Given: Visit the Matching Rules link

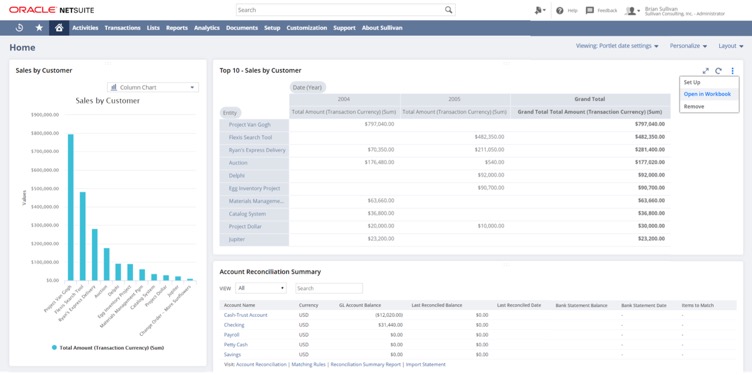Looking at the screenshot, I should click(309, 364).
